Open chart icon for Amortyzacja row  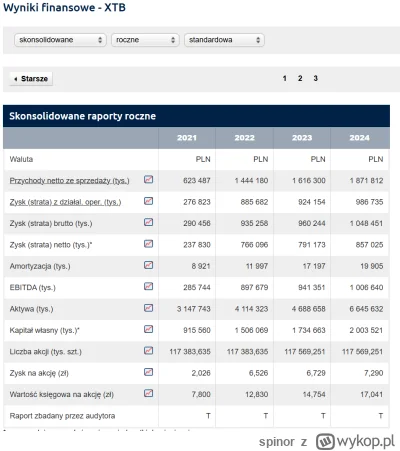(148, 265)
